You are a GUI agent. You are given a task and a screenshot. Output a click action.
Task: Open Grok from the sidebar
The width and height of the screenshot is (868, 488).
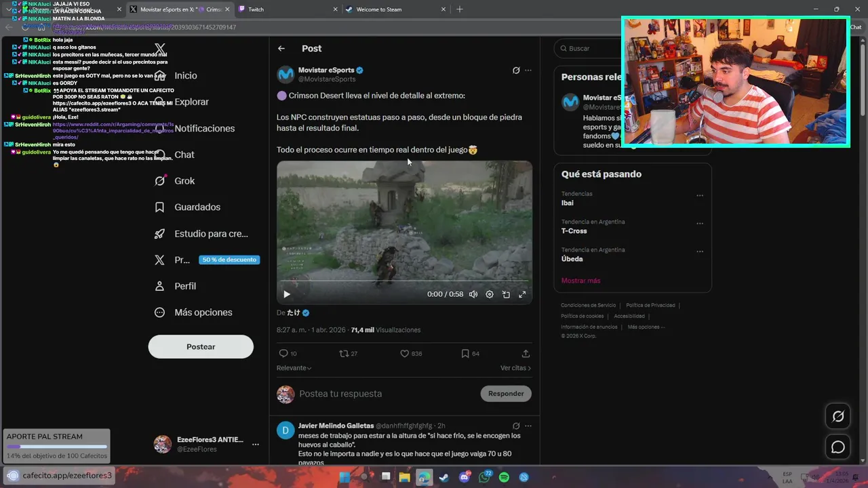(x=174, y=181)
